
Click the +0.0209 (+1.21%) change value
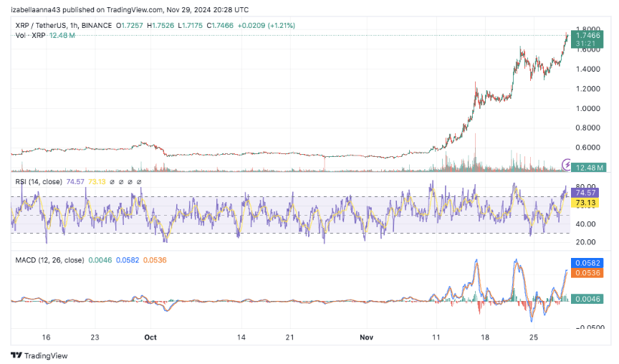(266, 25)
